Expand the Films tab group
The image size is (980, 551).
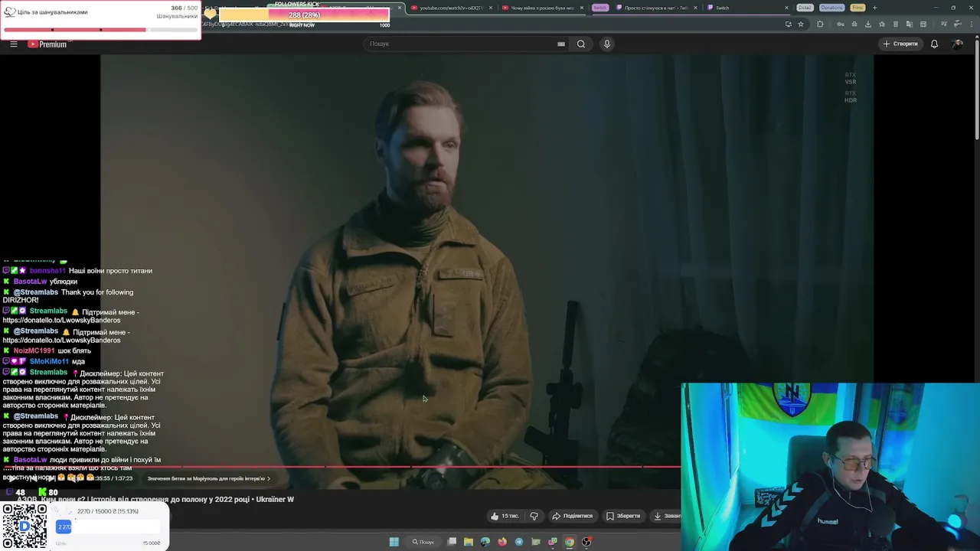click(x=857, y=8)
